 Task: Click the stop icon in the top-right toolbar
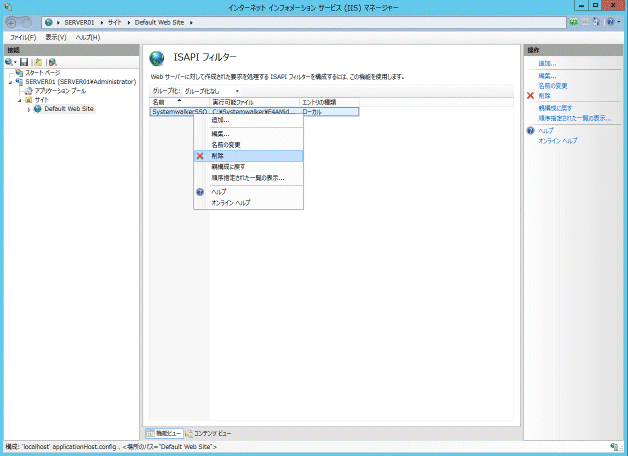coord(585,22)
